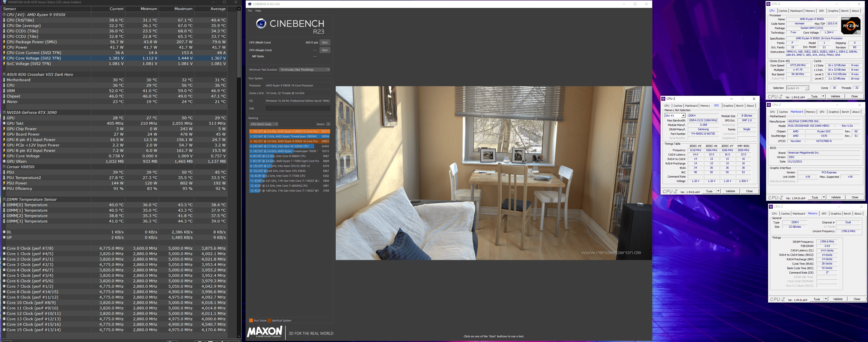The image size is (868, 342).
Task: Switch to Graphics tab in CPU-Z Mainboard window
Action: coord(834,112)
